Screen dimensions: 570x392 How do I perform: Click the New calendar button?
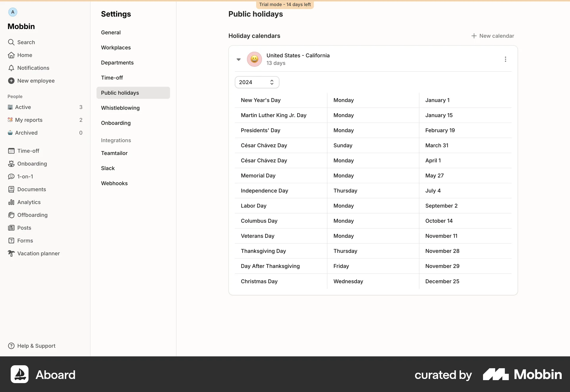tap(493, 36)
